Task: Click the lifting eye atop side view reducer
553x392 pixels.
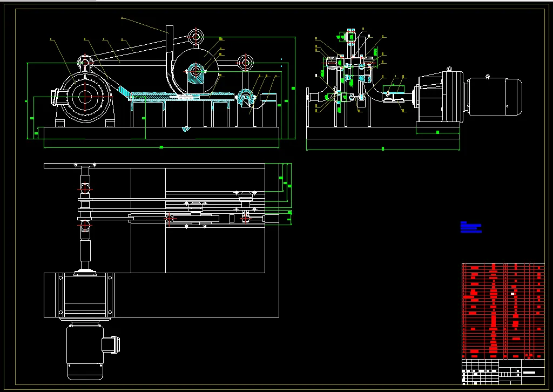Action: [449, 69]
